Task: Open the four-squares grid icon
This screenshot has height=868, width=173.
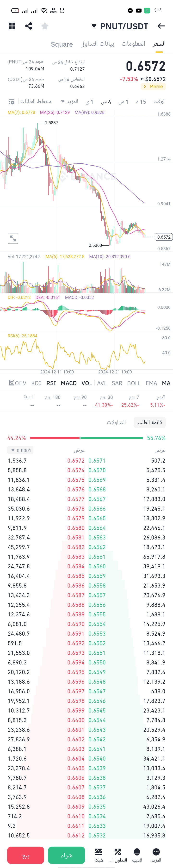Action: 12,26
